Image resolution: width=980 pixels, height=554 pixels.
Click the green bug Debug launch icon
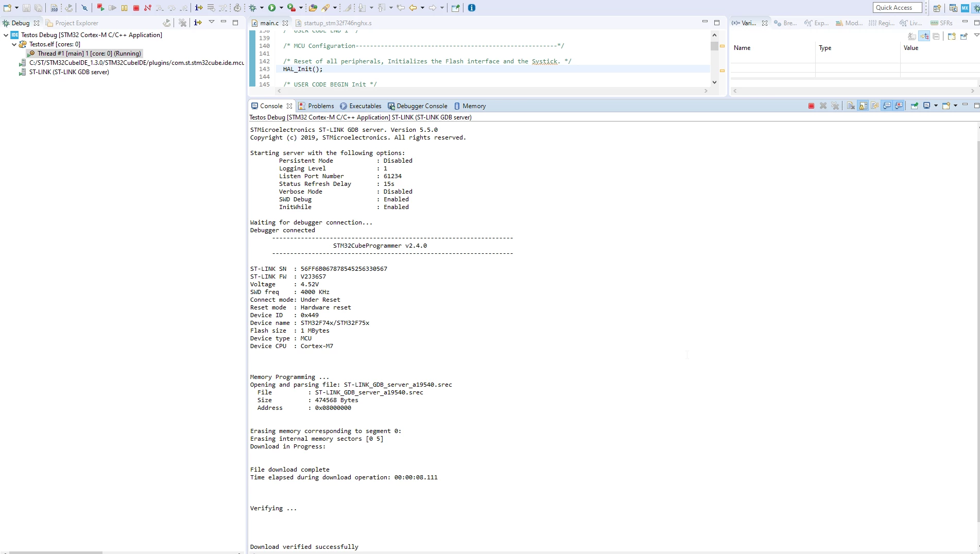pos(253,8)
